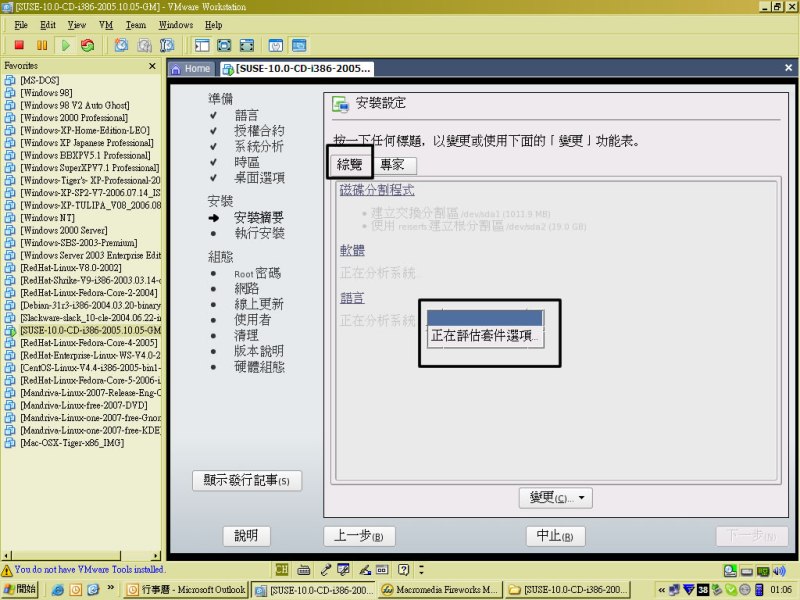
Task: Click the help question mark status bar icon
Action: (404, 570)
